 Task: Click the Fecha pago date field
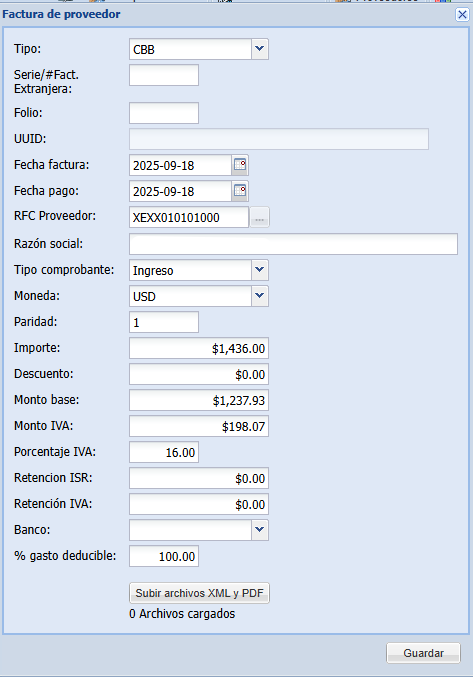(180, 191)
